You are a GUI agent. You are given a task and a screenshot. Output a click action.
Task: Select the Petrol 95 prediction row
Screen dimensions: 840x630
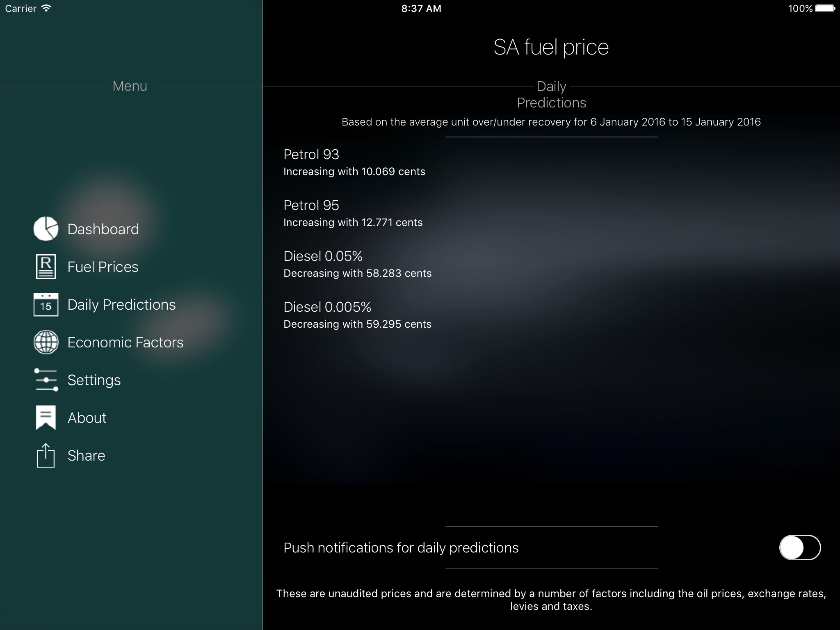tap(353, 213)
